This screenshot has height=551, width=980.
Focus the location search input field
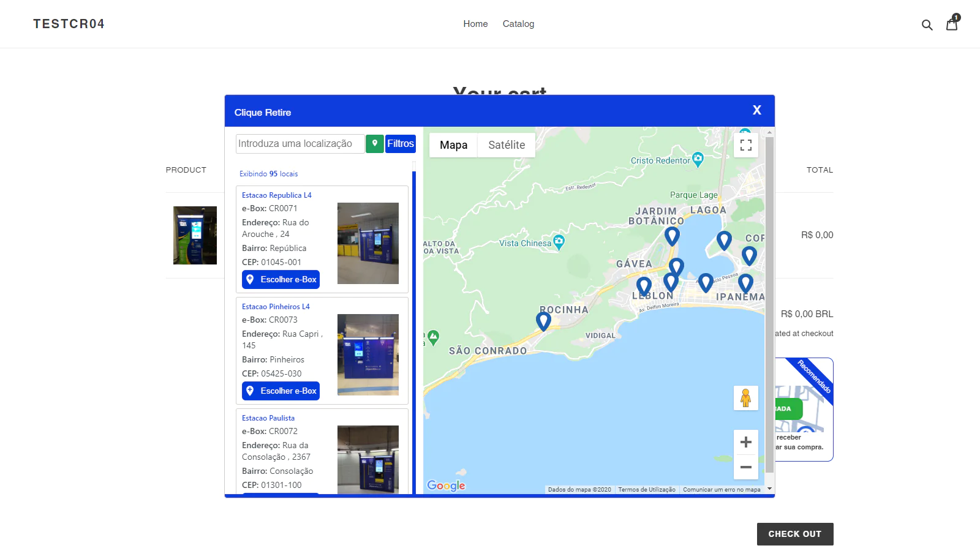click(x=300, y=144)
